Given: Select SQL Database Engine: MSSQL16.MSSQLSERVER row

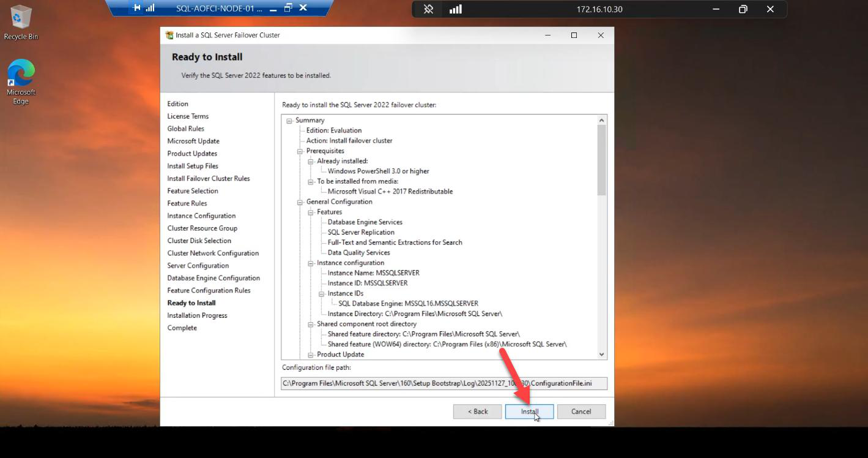Looking at the screenshot, I should coord(409,304).
